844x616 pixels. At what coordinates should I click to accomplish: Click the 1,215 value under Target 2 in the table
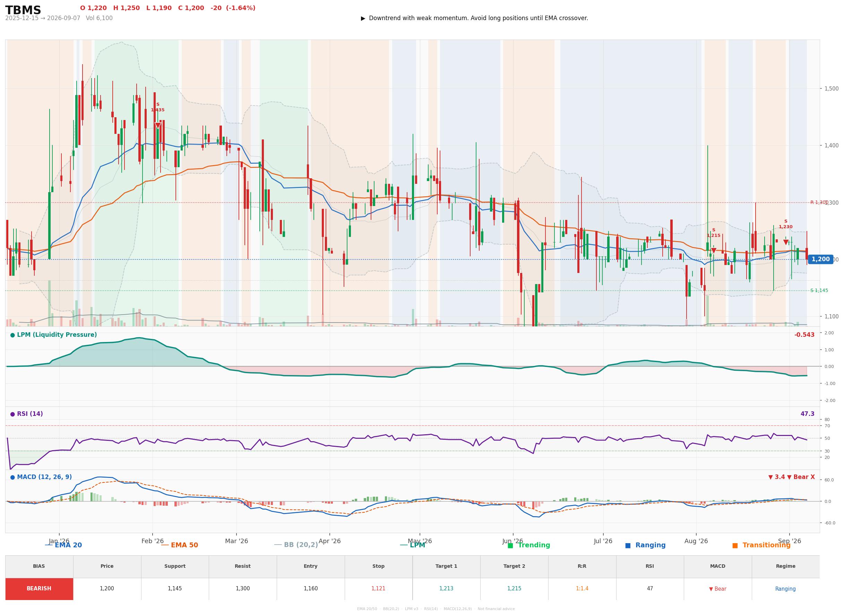(x=514, y=589)
